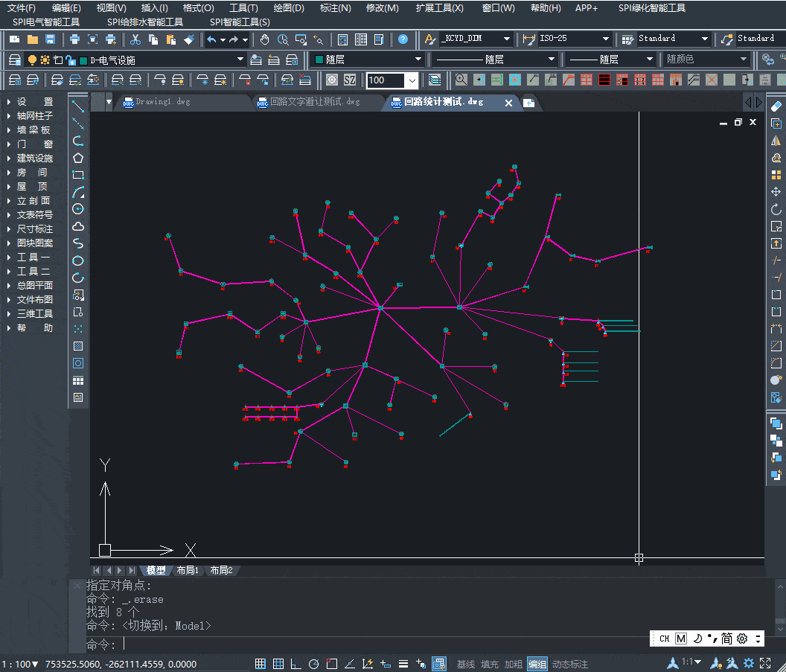Open the D-电气设施 layer dropdown
Screen dimensions: 786x672
(x=240, y=60)
